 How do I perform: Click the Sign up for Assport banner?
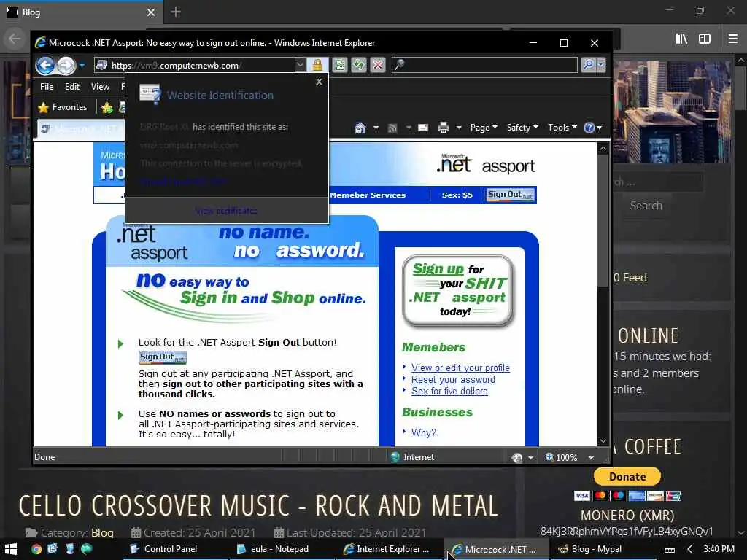click(458, 292)
